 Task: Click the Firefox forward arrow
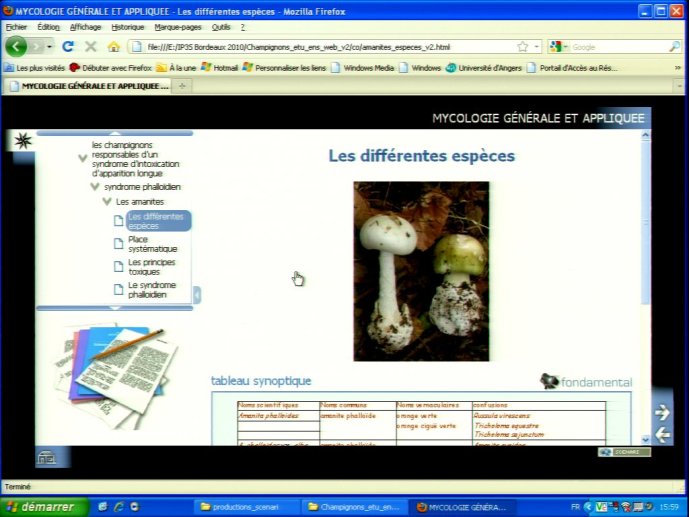(x=36, y=47)
